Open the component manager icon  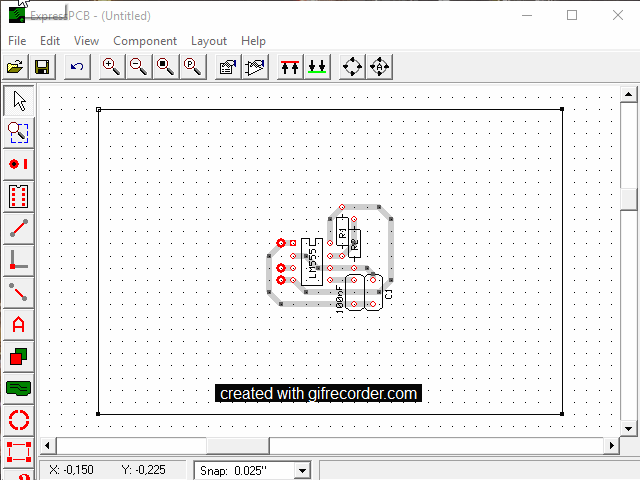tap(255, 67)
